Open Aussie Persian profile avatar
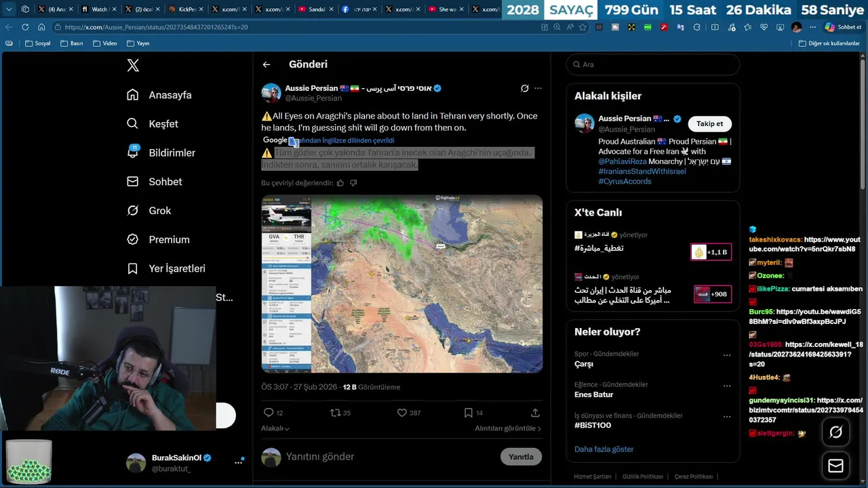The width and height of the screenshot is (868, 488). tap(271, 93)
